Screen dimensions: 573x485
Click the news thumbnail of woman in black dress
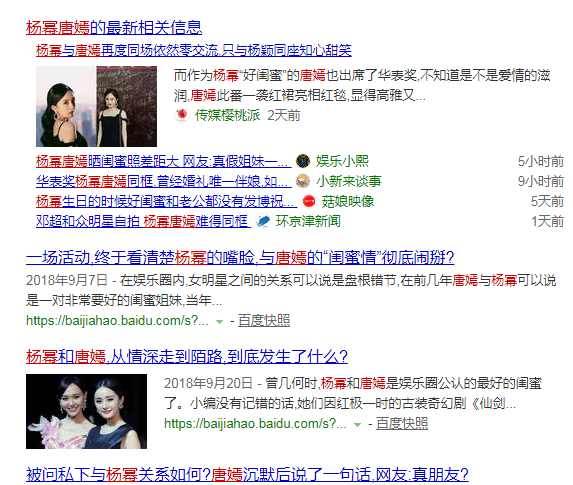point(96,106)
